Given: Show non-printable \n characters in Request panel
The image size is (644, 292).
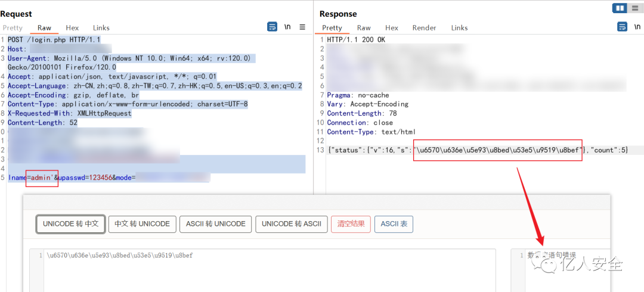Looking at the screenshot, I should (287, 27).
